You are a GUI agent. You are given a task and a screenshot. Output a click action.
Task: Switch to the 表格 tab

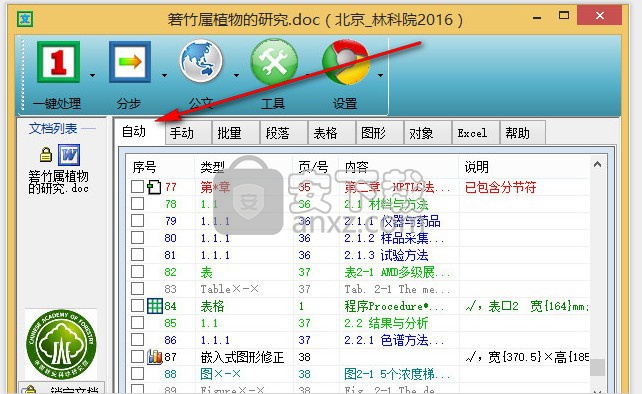point(331,133)
